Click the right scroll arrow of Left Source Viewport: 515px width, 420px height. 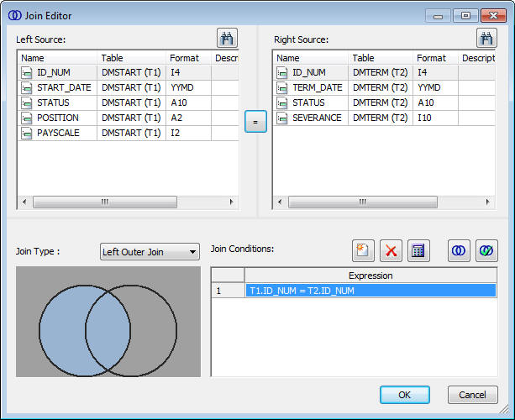(x=232, y=202)
